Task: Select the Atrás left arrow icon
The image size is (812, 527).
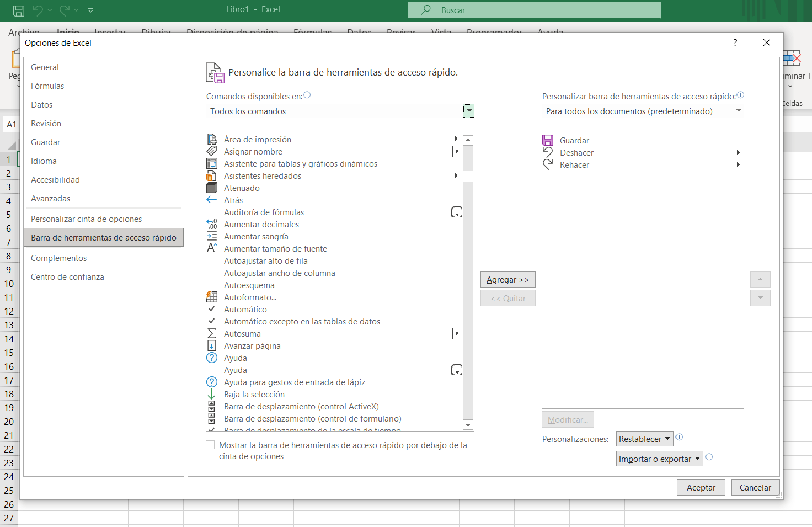Action: 212,200
